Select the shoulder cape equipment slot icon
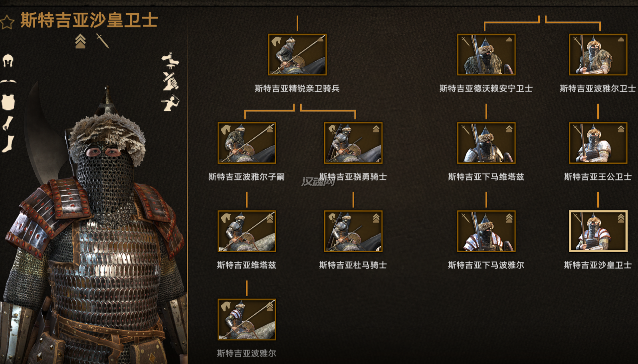Image resolution: width=638 pixels, height=364 pixels. click(x=8, y=81)
